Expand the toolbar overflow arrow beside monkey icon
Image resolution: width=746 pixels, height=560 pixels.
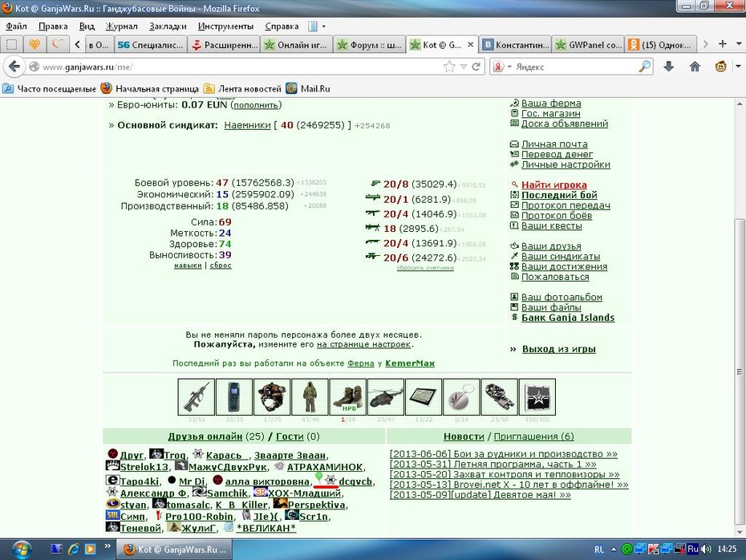(x=738, y=67)
